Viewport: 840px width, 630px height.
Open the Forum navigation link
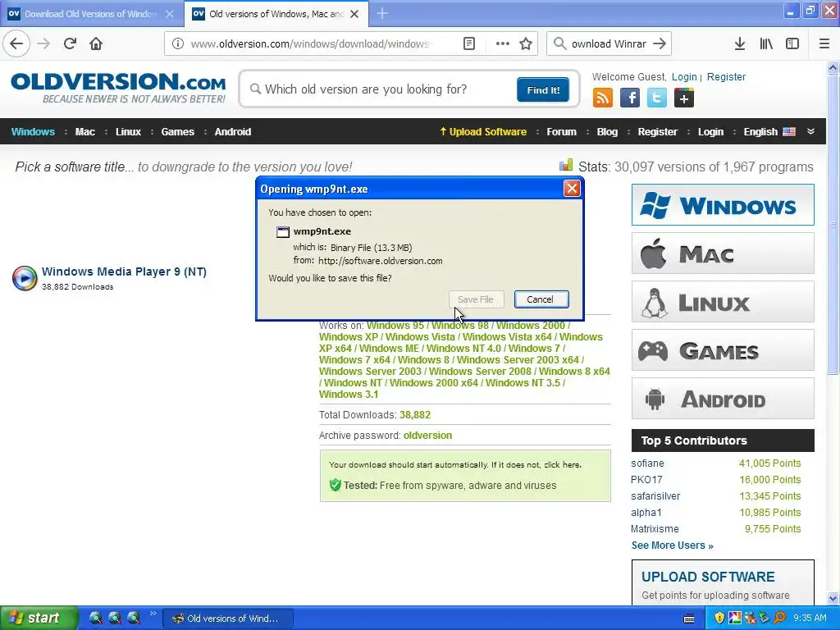561,132
